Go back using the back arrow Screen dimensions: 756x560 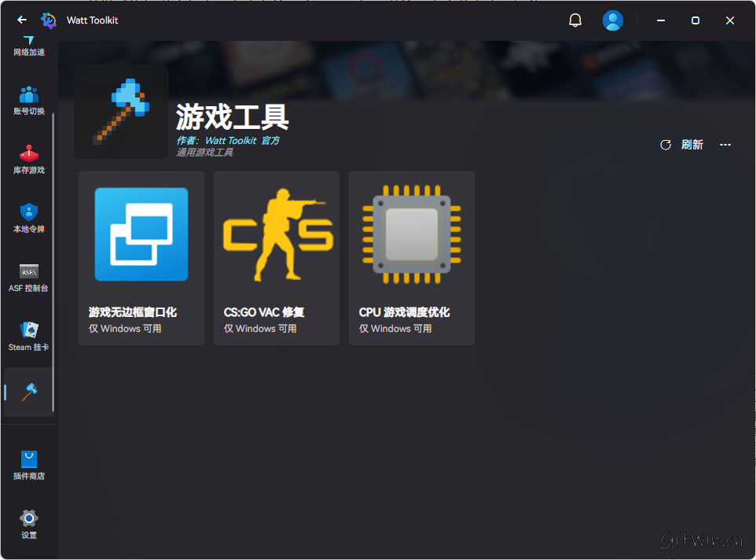point(22,20)
